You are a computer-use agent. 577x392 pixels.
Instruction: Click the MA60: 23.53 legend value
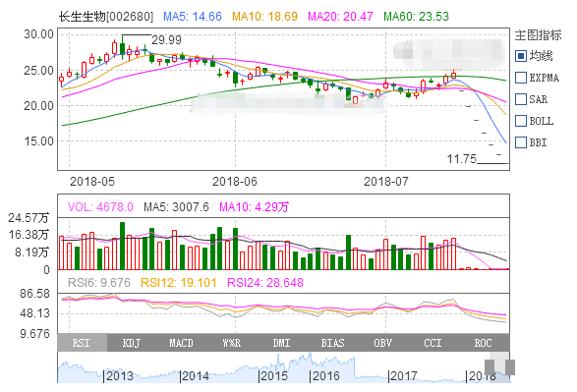click(416, 17)
